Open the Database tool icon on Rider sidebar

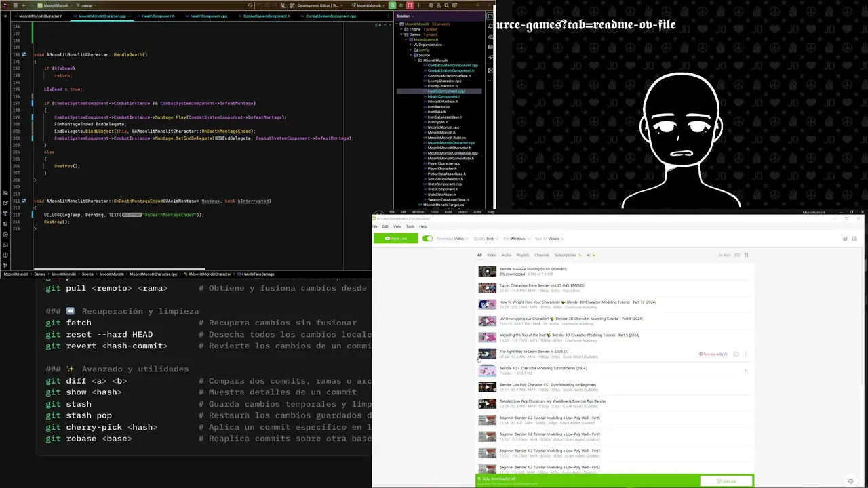tap(490, 47)
